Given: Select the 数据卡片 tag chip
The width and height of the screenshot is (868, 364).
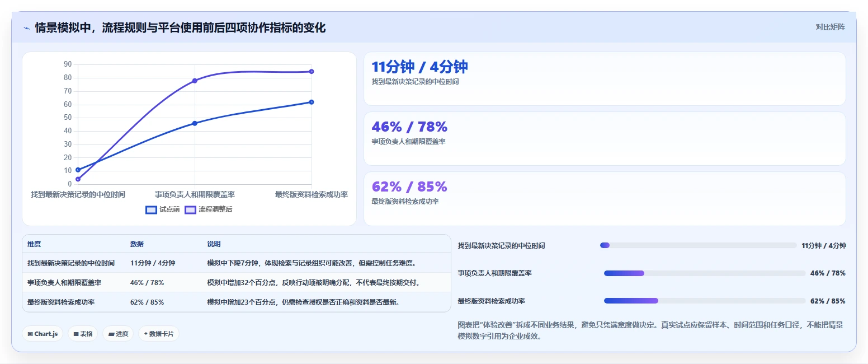Looking at the screenshot, I should coord(159,334).
